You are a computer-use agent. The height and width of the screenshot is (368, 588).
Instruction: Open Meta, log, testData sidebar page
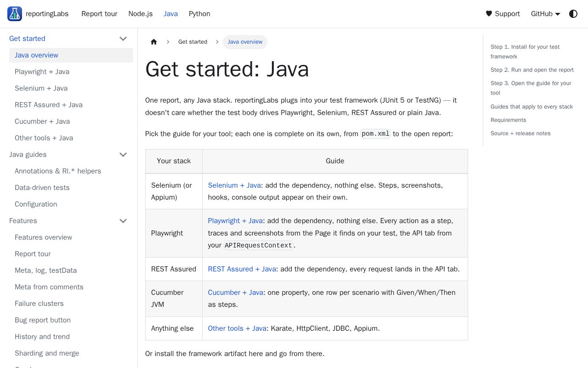(x=71, y=270)
